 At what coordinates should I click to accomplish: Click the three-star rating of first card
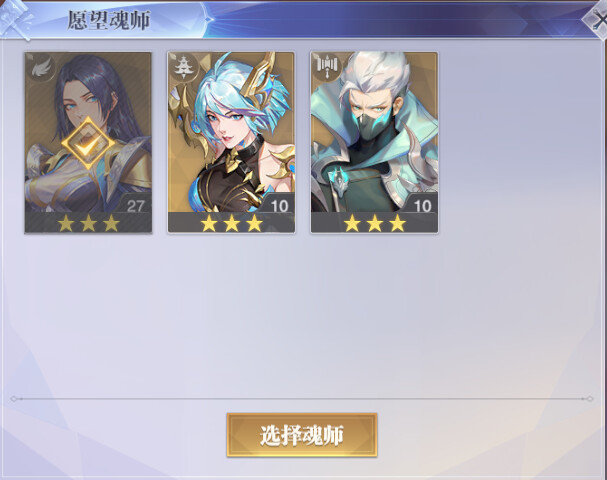tap(88, 223)
